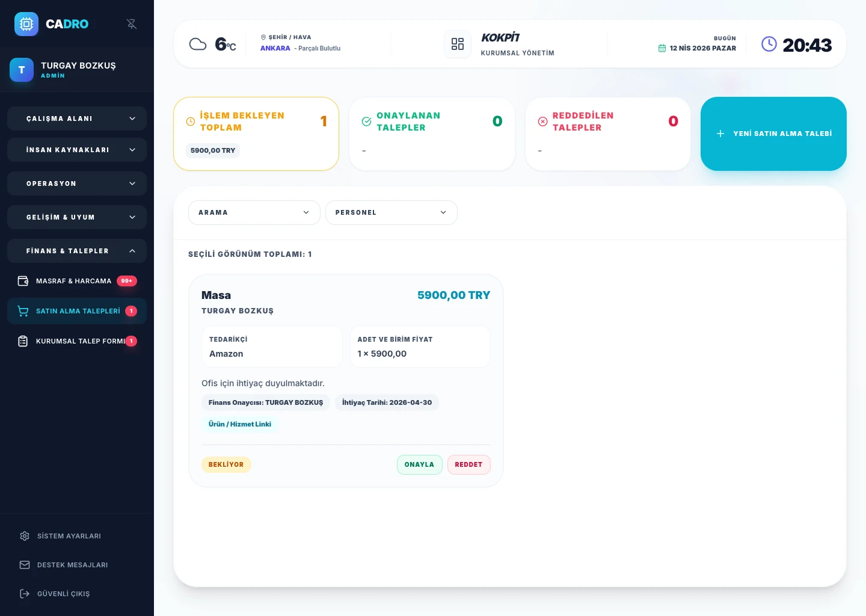The image size is (866, 616).
Task: Open Masraf & Harcama page
Action: (x=77, y=281)
